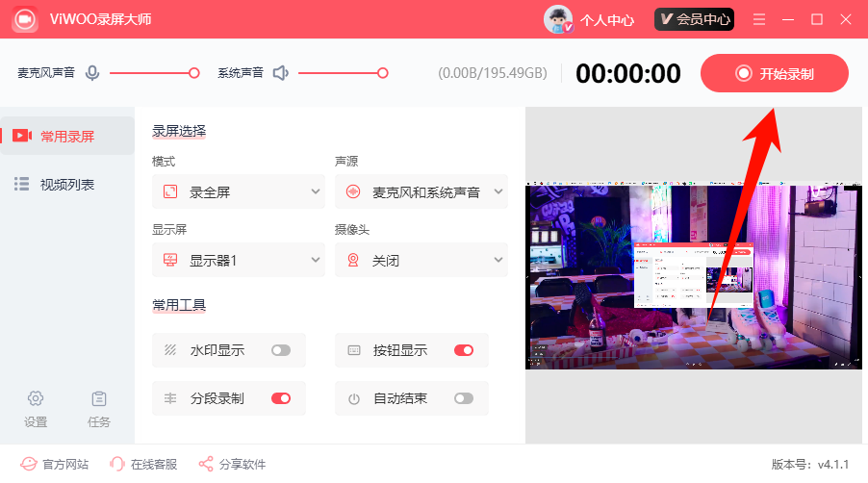Screen dimensions: 868x483
Task: Click the 录屏选择 section heading
Action: pos(179,131)
